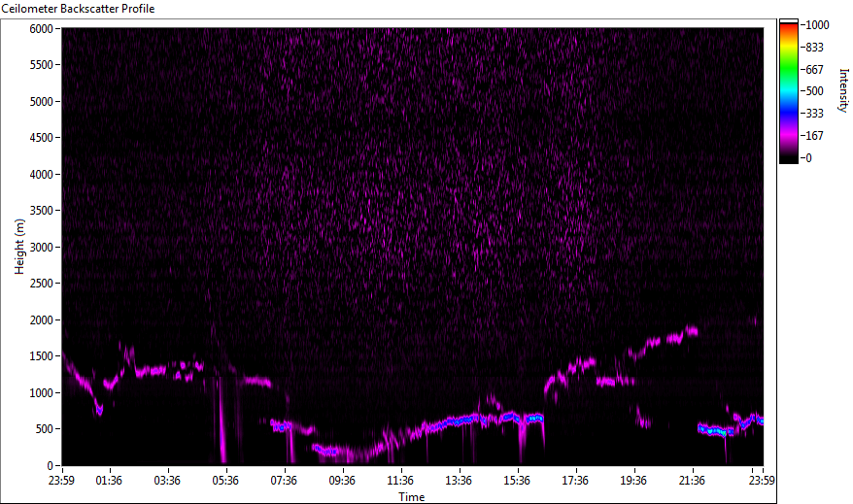Click the 15:36 time axis label
The width and height of the screenshot is (853, 504).
click(x=517, y=481)
